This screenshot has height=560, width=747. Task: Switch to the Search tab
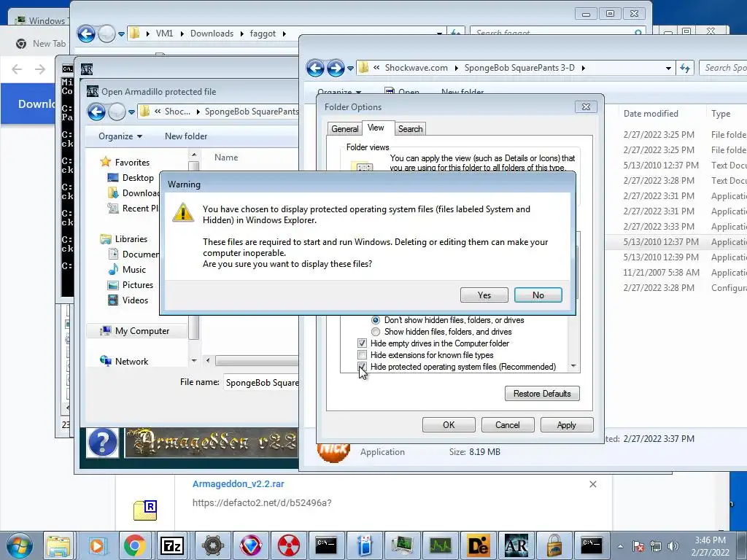pos(410,128)
